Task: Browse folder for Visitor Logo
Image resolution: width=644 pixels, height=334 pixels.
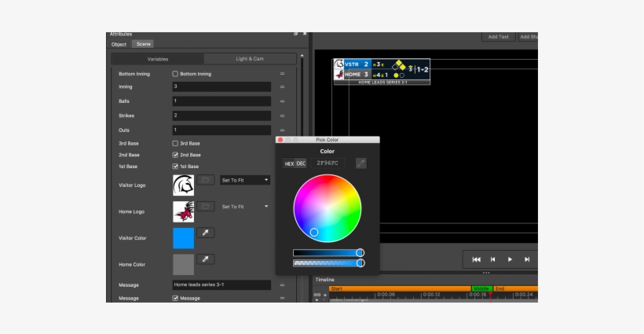Action: pyautogui.click(x=205, y=180)
